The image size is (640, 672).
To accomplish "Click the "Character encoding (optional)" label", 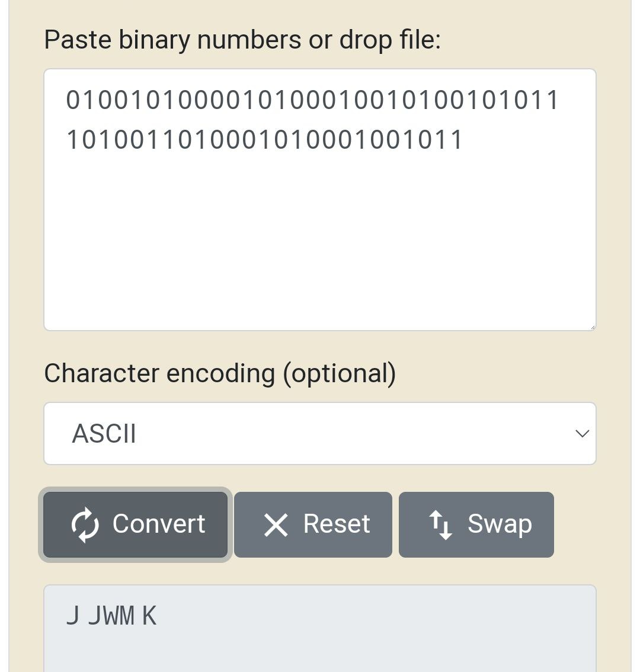I will click(x=220, y=373).
